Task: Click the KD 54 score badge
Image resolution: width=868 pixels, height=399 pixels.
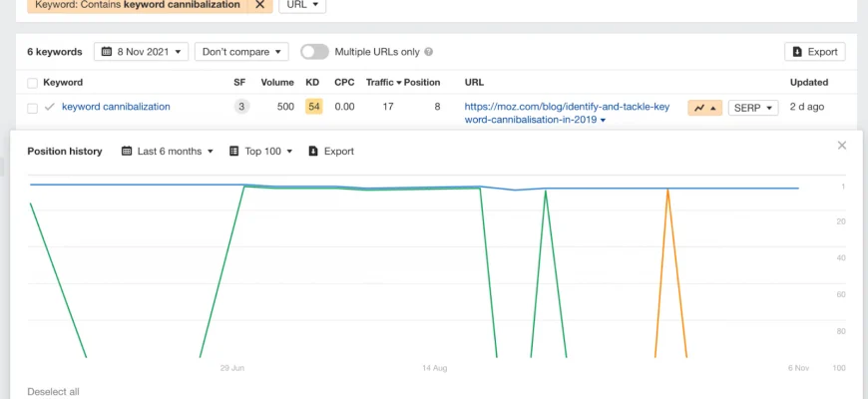Action: (313, 107)
